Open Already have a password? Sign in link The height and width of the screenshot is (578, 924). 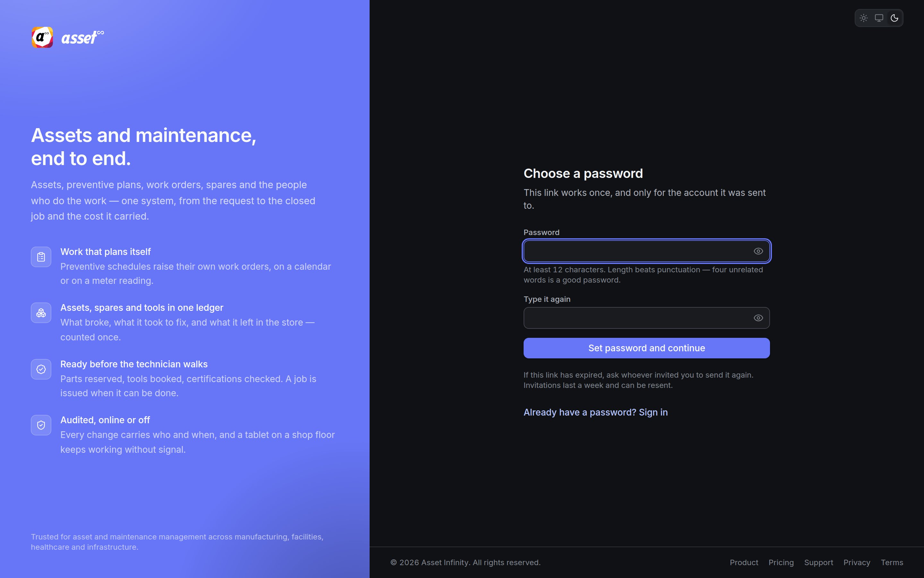pos(596,413)
